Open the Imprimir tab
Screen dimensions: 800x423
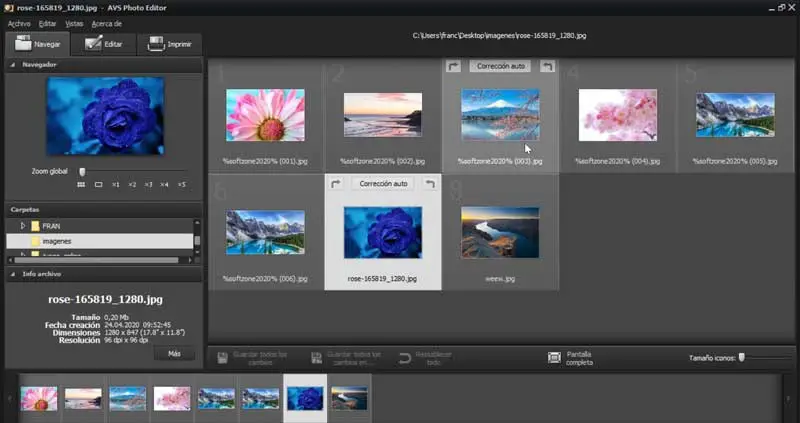coord(170,44)
